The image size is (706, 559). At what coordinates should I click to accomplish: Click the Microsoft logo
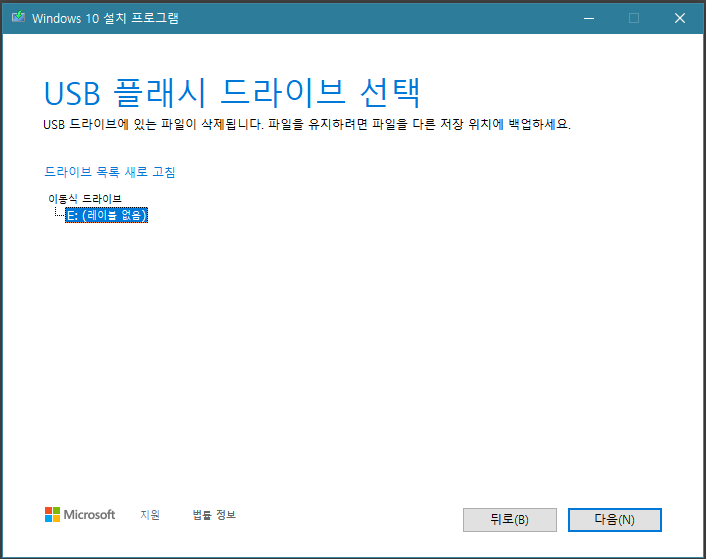point(80,514)
